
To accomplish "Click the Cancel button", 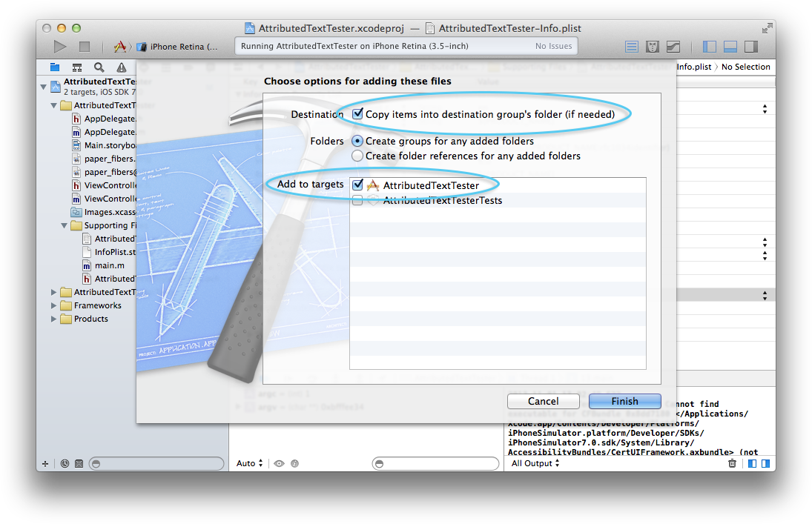I will pos(544,401).
